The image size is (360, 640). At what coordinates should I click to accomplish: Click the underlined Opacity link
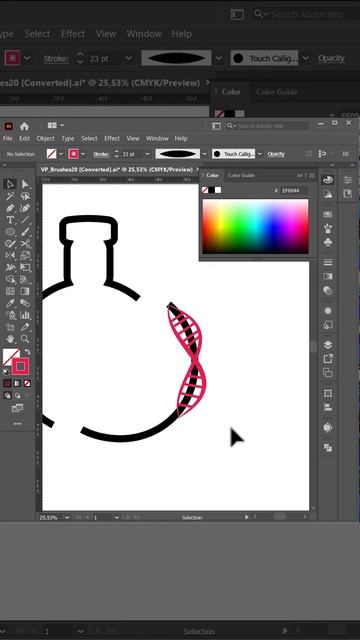pyautogui.click(x=276, y=154)
